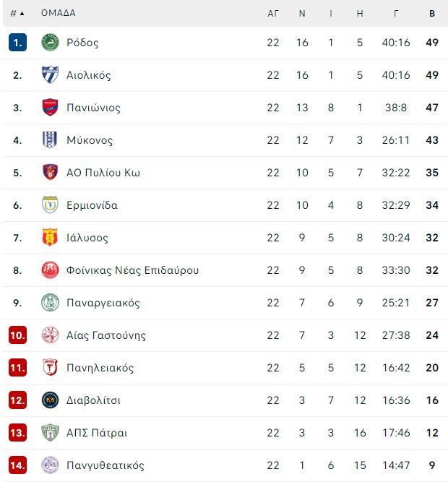Sort by the Γ goals column header

coord(396,13)
